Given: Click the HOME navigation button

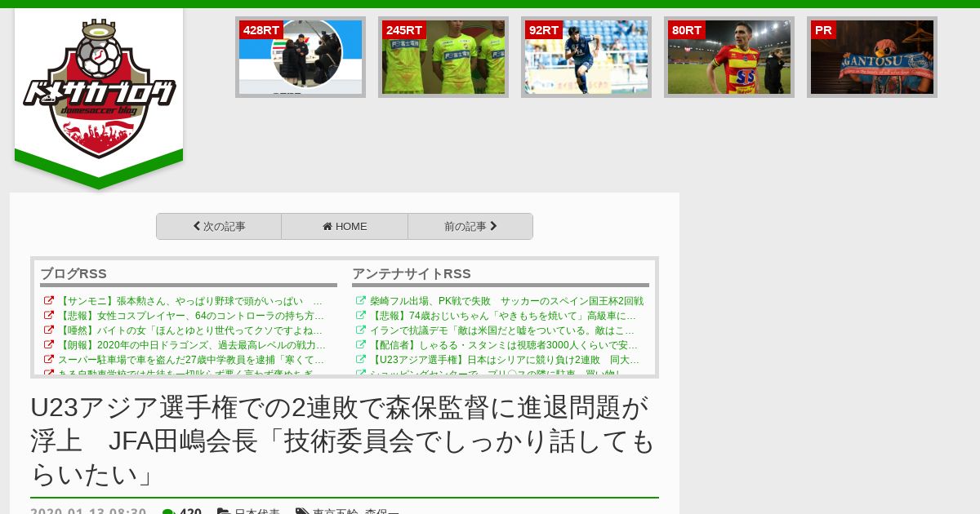Looking at the screenshot, I should 345,227.
